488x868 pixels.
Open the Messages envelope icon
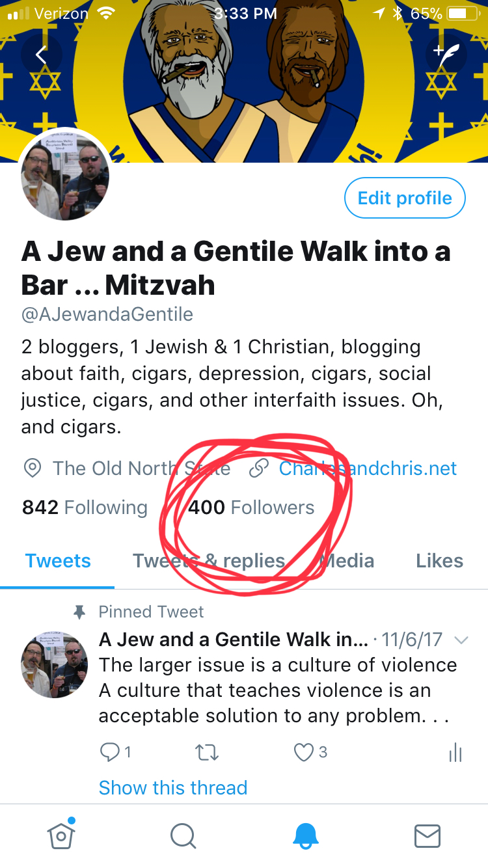tap(427, 835)
